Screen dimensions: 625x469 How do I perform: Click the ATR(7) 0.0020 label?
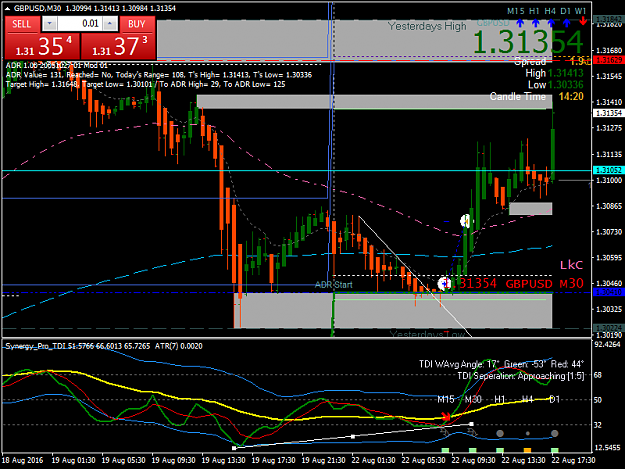tap(179, 346)
